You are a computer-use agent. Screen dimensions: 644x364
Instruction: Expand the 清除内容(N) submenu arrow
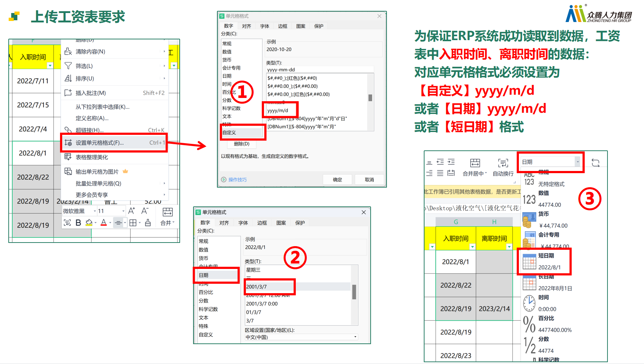[x=165, y=51]
